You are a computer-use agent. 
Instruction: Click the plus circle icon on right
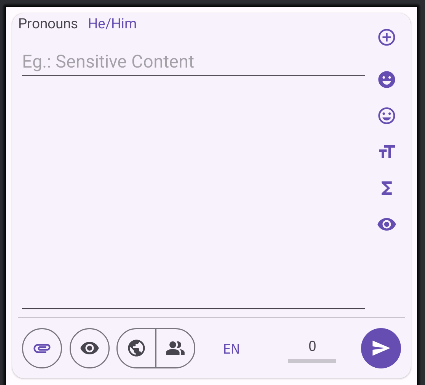pos(387,37)
